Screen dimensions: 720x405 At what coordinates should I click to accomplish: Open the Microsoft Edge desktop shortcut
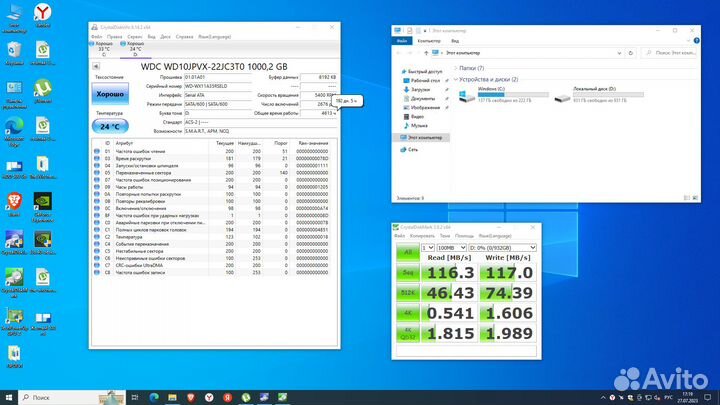pyautogui.click(x=14, y=131)
